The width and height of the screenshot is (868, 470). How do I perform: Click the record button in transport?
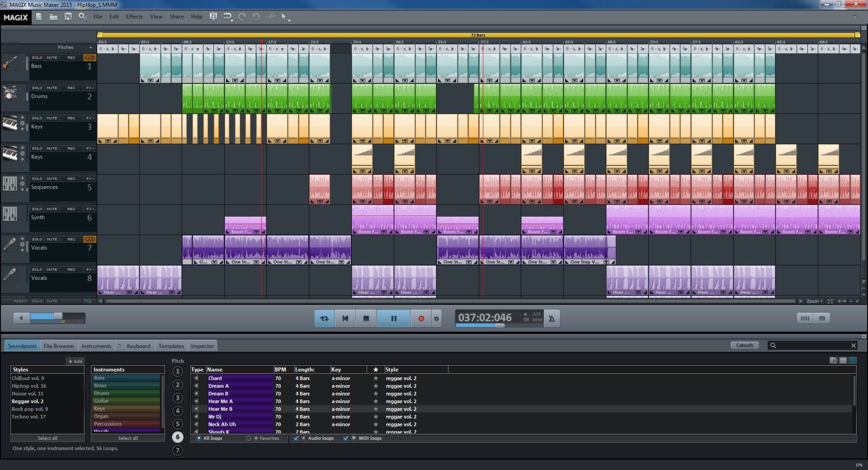[x=421, y=319]
